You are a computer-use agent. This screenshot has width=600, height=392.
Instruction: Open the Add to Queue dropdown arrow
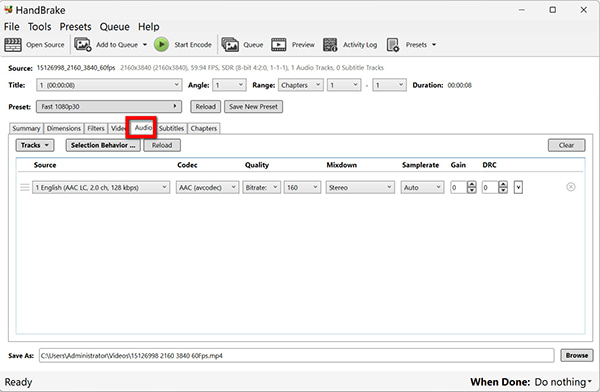click(x=145, y=45)
